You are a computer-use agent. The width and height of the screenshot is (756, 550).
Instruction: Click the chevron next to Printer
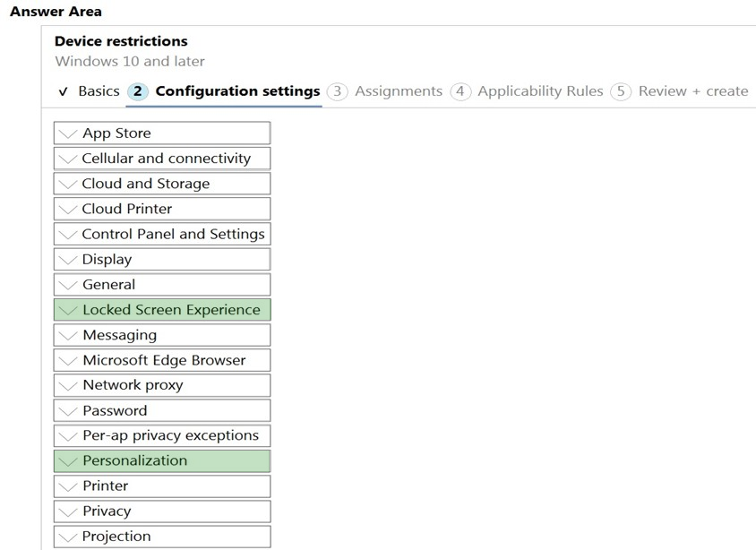point(68,486)
